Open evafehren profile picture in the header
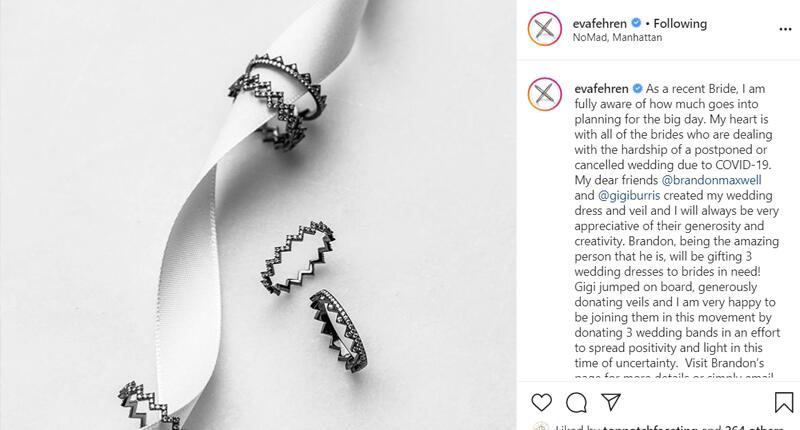This screenshot has width=800, height=430. pyautogui.click(x=544, y=29)
